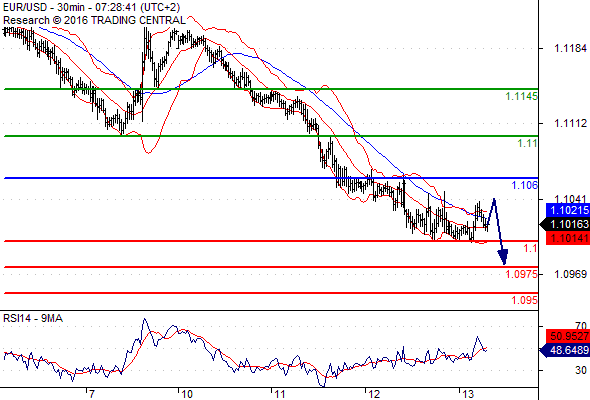Select the blue 1.106 pivot label

point(525,185)
